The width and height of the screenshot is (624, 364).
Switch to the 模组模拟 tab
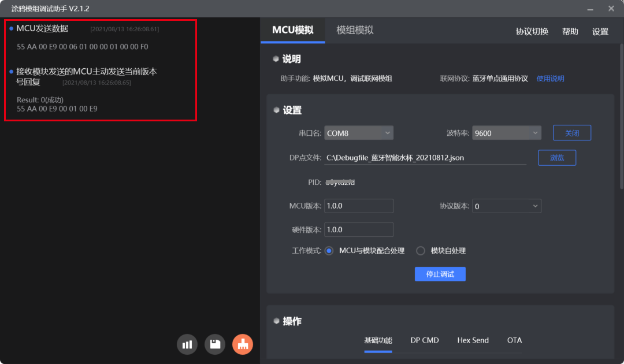(355, 31)
